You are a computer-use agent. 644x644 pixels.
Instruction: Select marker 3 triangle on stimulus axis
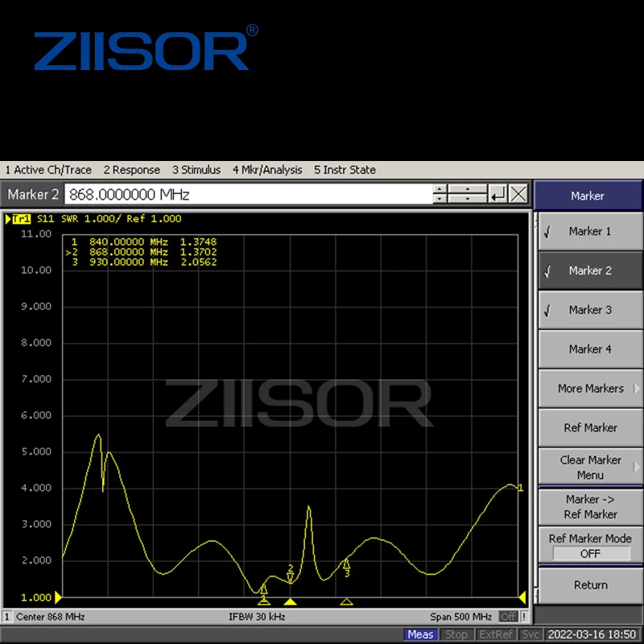click(x=347, y=601)
